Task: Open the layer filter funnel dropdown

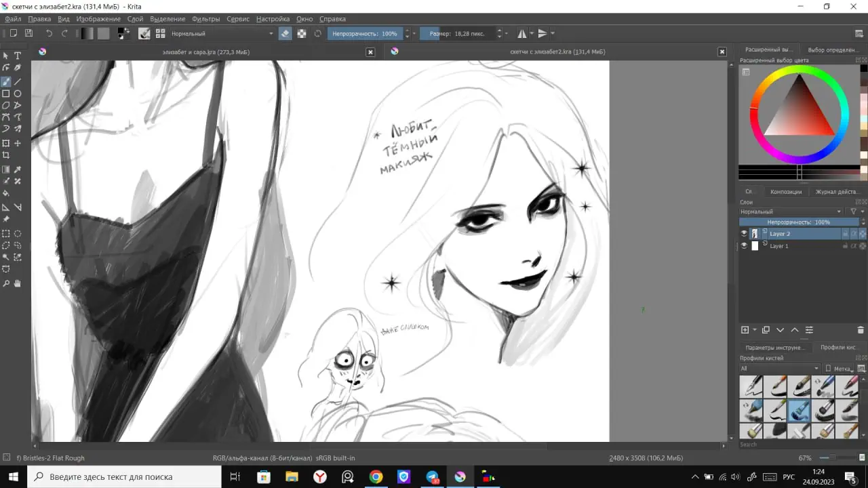Action: (855, 211)
